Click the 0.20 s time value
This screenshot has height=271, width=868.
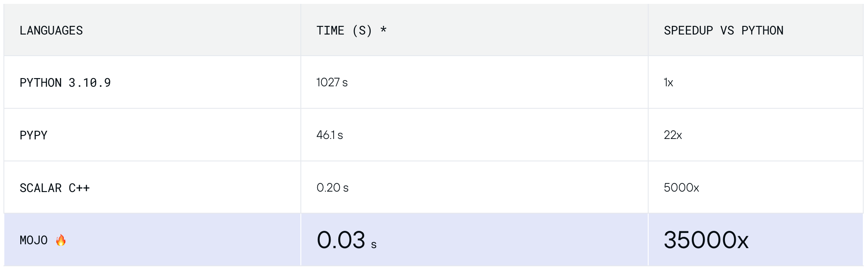pos(332,188)
